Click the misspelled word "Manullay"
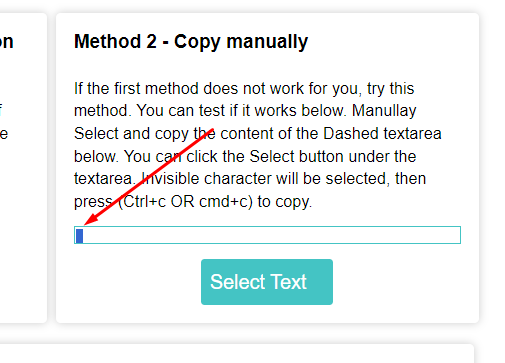505x363 pixels. [384, 111]
